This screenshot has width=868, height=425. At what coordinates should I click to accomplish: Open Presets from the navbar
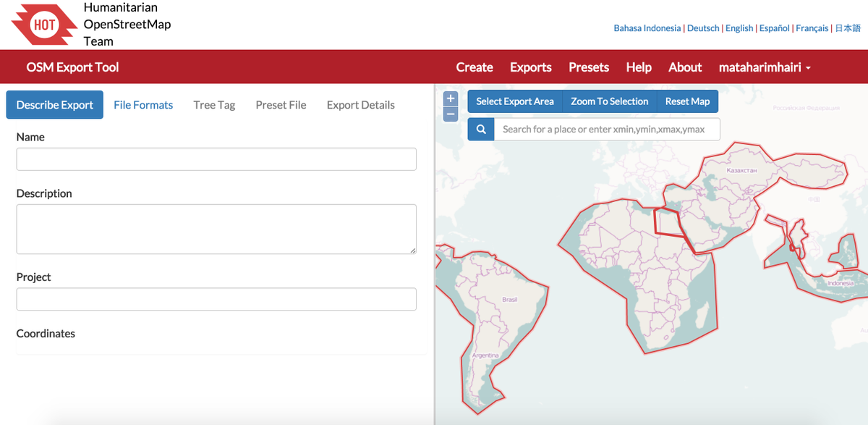(x=589, y=67)
